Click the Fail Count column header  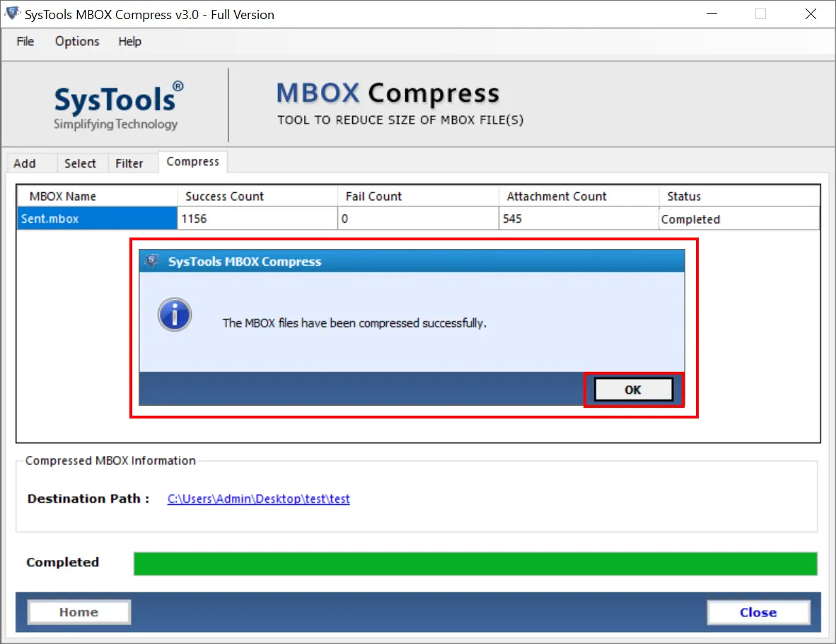coord(419,196)
